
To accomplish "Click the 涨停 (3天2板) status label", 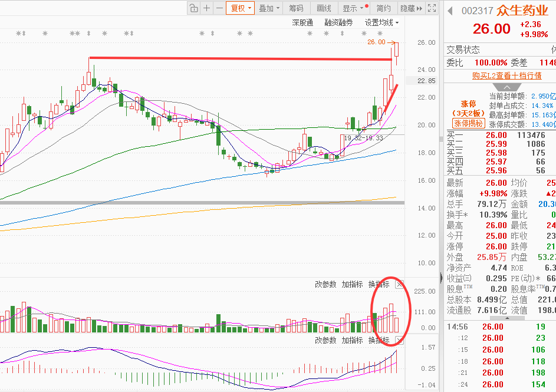I will pos(468,108).
